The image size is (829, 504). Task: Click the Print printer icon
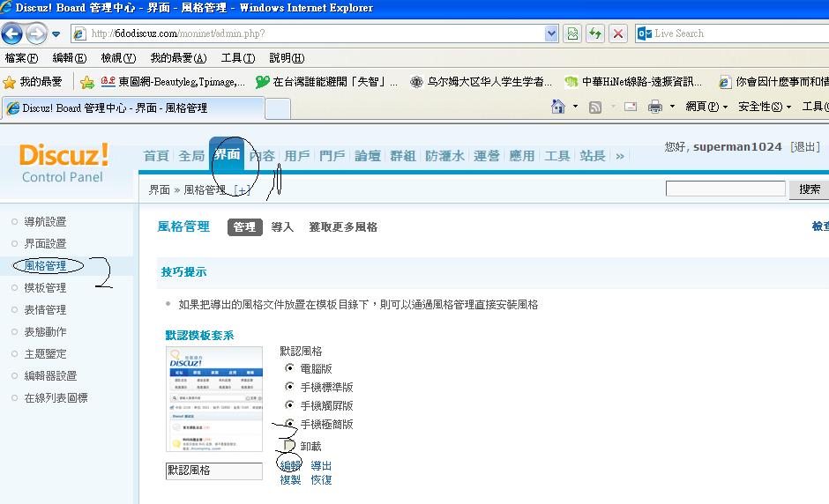pyautogui.click(x=655, y=107)
